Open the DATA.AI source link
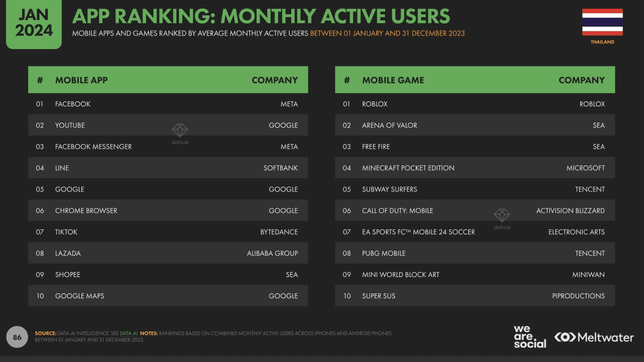Image resolution: width=644 pixels, height=362 pixels. click(129, 333)
